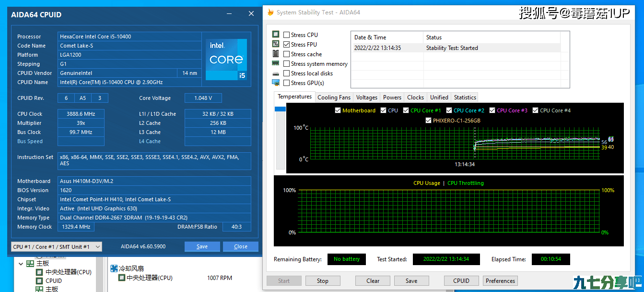Enable Stress local disks checkbox

pyautogui.click(x=286, y=73)
